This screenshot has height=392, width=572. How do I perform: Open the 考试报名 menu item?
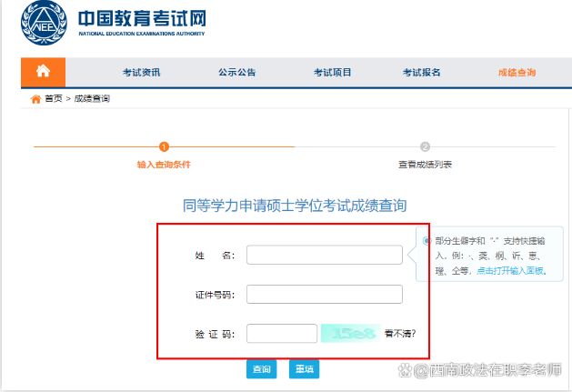[422, 72]
